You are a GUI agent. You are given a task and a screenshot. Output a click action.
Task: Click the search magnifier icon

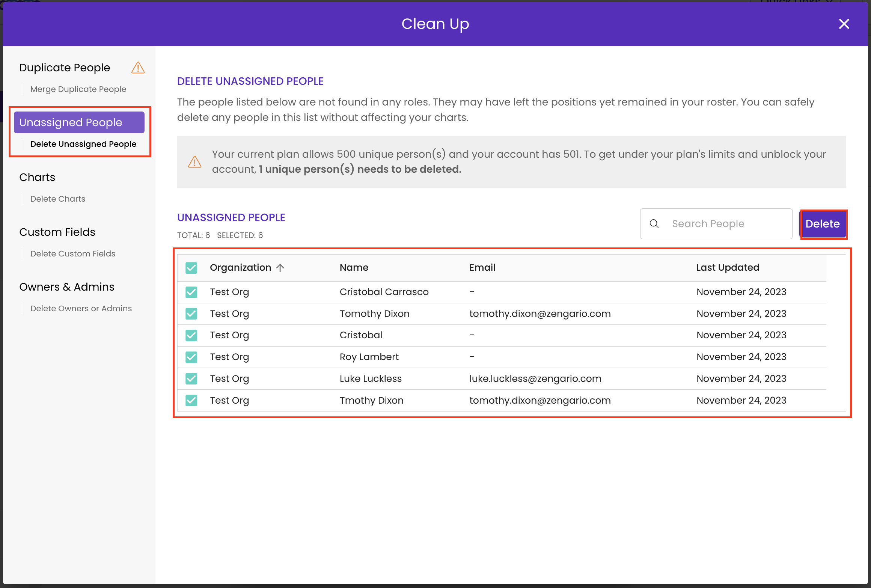pyautogui.click(x=654, y=224)
